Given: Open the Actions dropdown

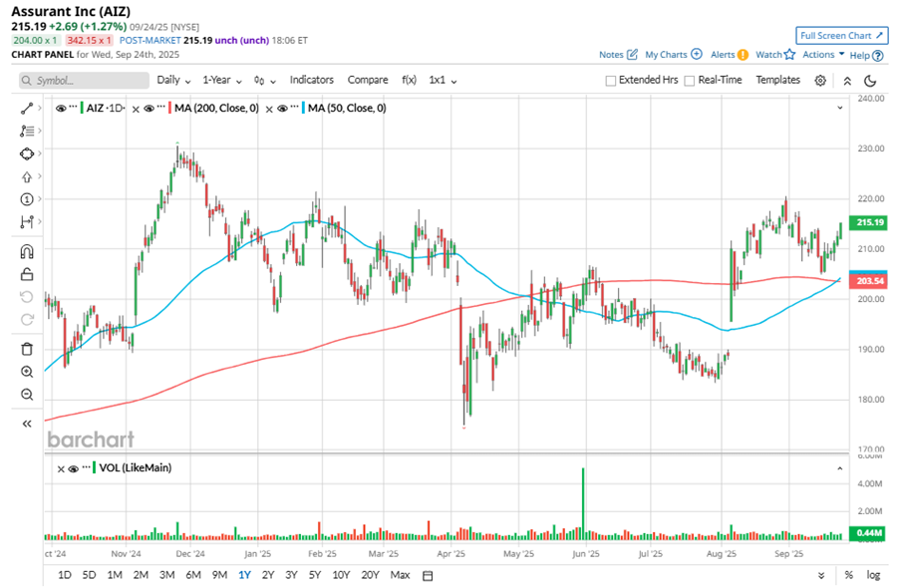Looking at the screenshot, I should [x=823, y=55].
